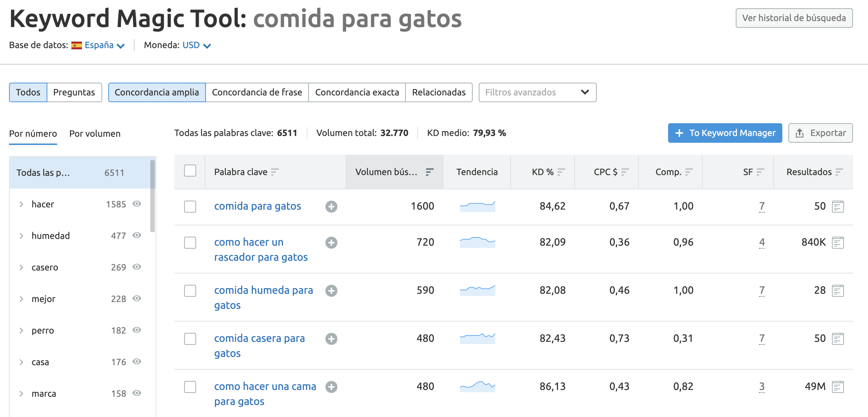
Task: Select 'Todas las p…' 6511 group row
Action: click(x=83, y=172)
